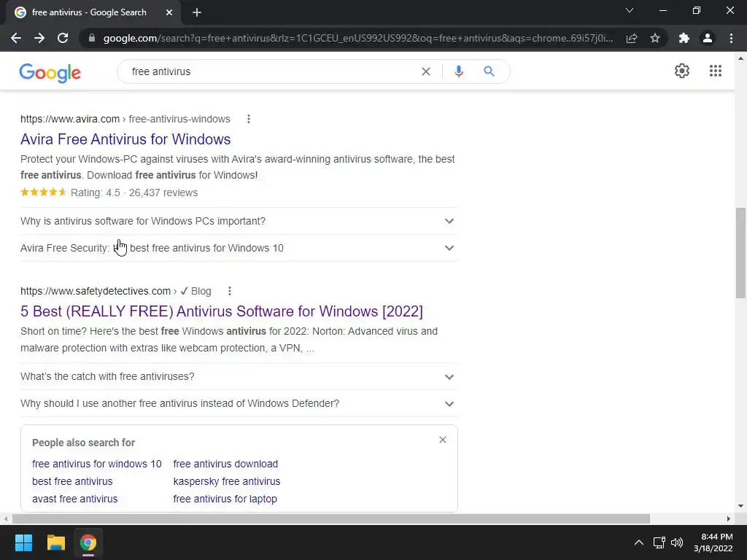Click the avira.com result URL
747x560 pixels.
coord(125,119)
